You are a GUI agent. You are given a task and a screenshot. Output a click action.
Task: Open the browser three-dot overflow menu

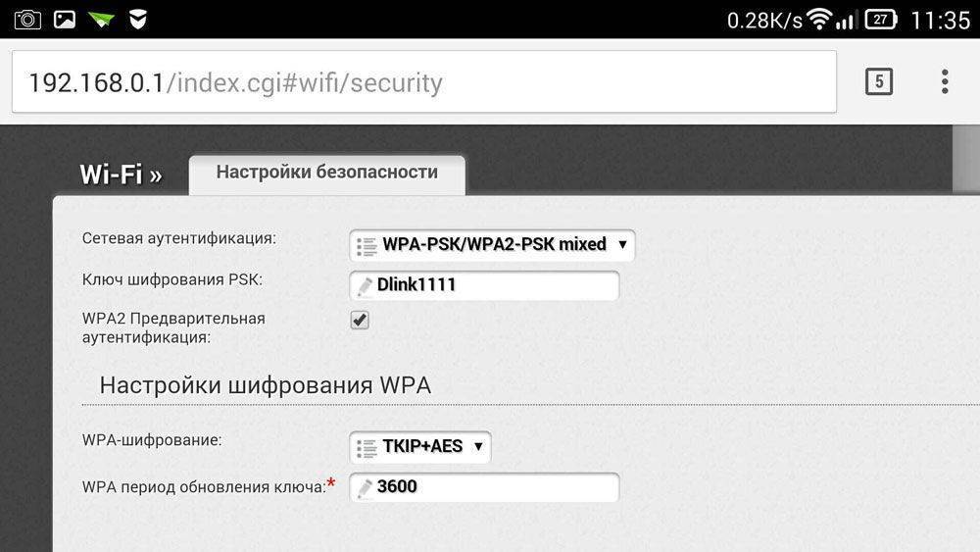[x=944, y=81]
